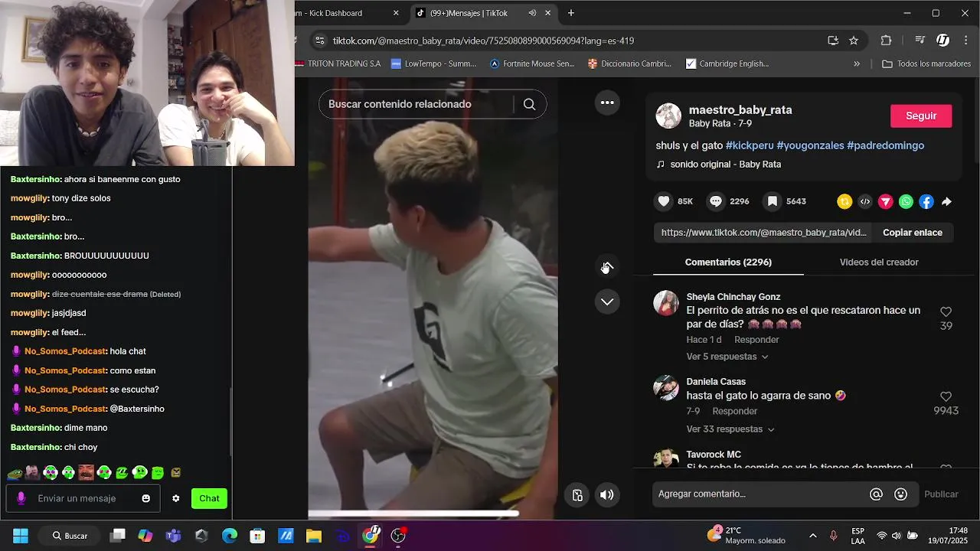View site information icon in address bar
Image resolution: width=980 pixels, height=551 pixels.
(x=318, y=41)
